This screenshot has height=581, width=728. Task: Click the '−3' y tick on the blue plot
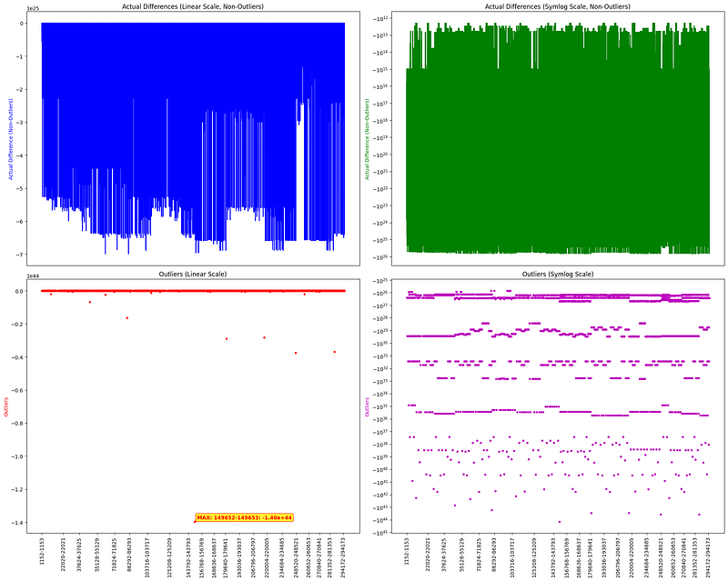19,123
